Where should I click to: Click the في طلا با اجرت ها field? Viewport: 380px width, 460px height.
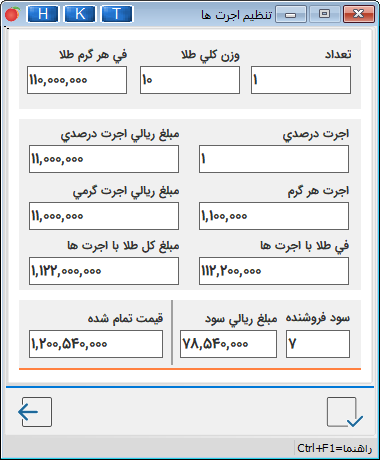click(274, 271)
